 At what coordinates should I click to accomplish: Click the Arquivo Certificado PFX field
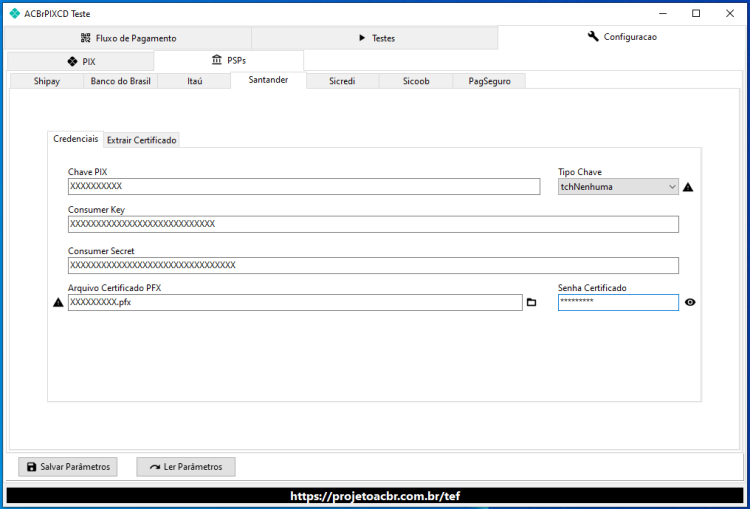295,302
